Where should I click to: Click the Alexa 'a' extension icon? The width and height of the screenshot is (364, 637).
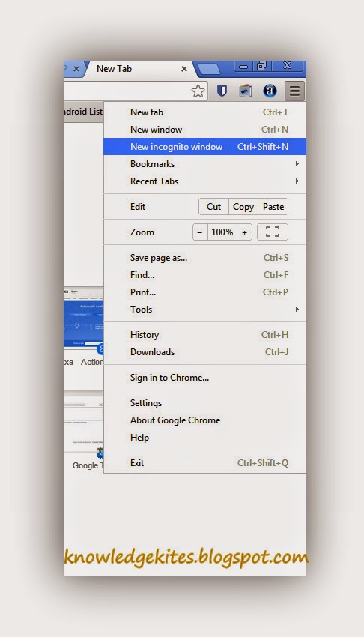[270, 91]
